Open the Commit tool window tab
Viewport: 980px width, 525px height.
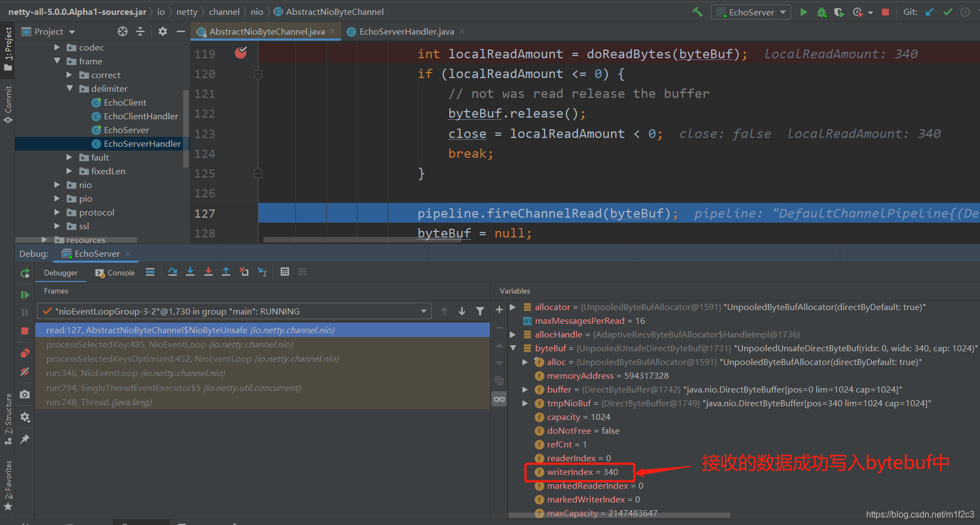click(8, 104)
